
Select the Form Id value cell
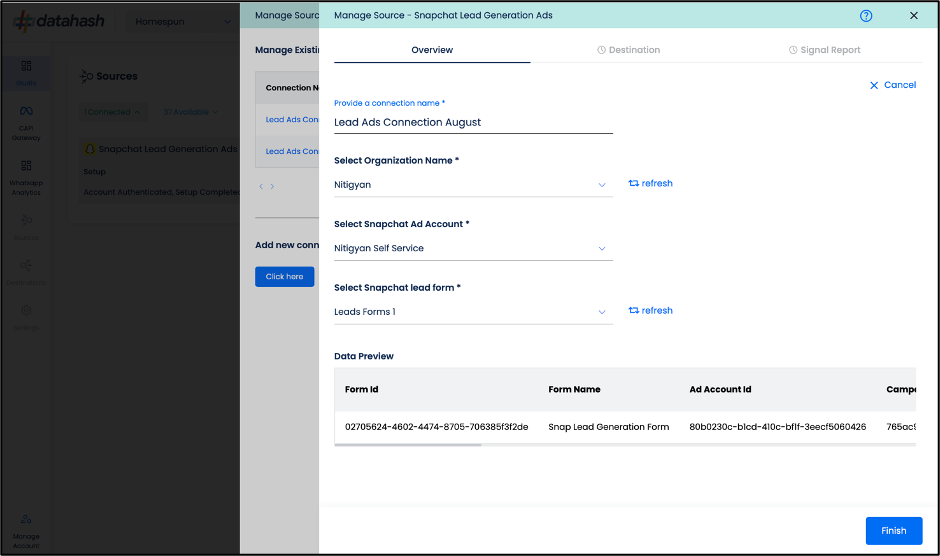[436, 427]
